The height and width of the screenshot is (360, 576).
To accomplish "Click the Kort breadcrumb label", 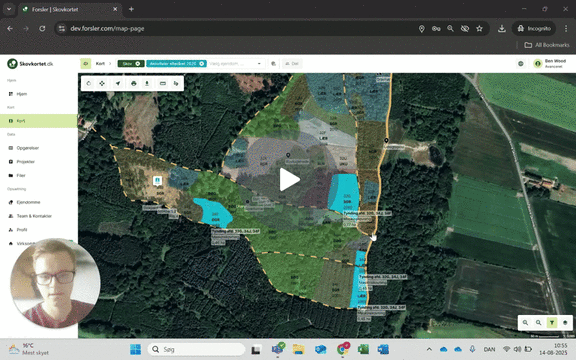I will tap(100, 64).
